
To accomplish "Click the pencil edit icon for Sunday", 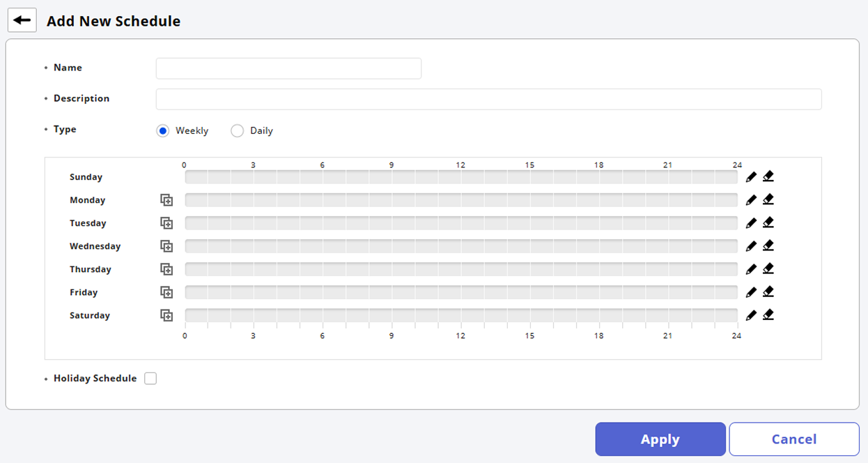I will click(751, 177).
